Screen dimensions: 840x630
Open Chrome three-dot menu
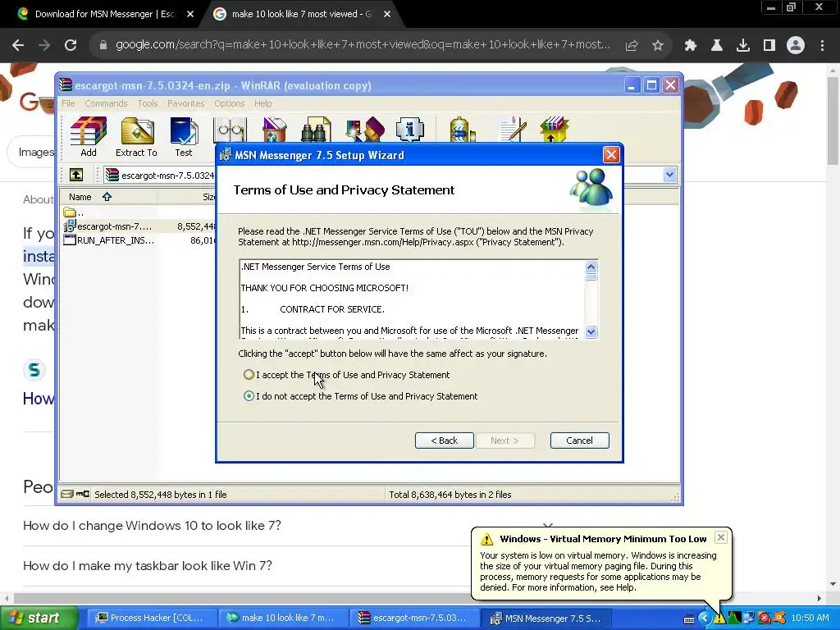[822, 46]
